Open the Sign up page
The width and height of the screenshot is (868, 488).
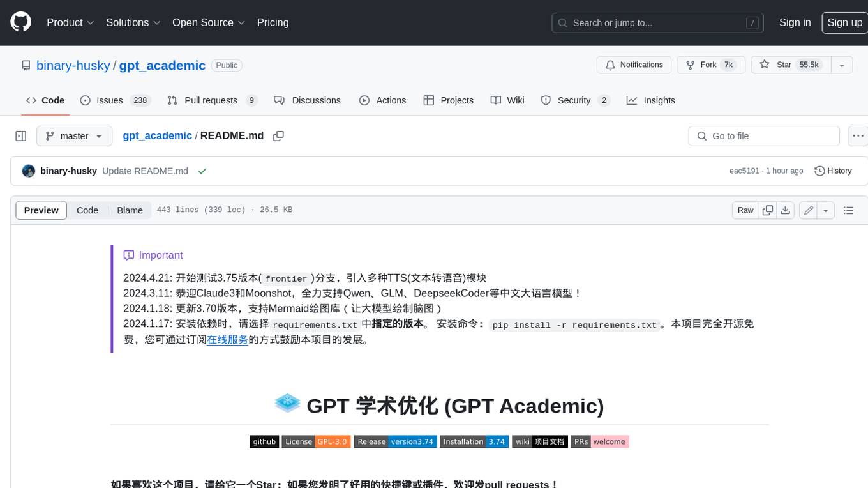pyautogui.click(x=844, y=22)
